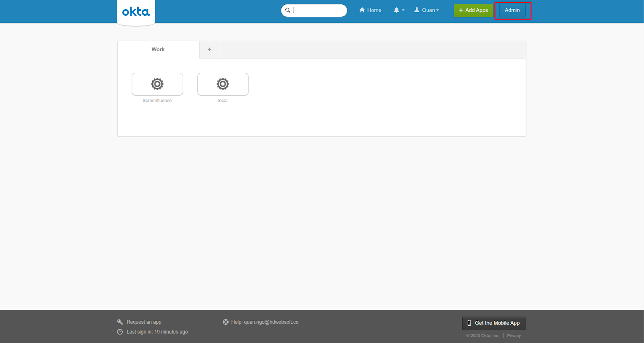Open notifications via the bell icon
Image resolution: width=644 pixels, height=343 pixels.
tap(396, 10)
